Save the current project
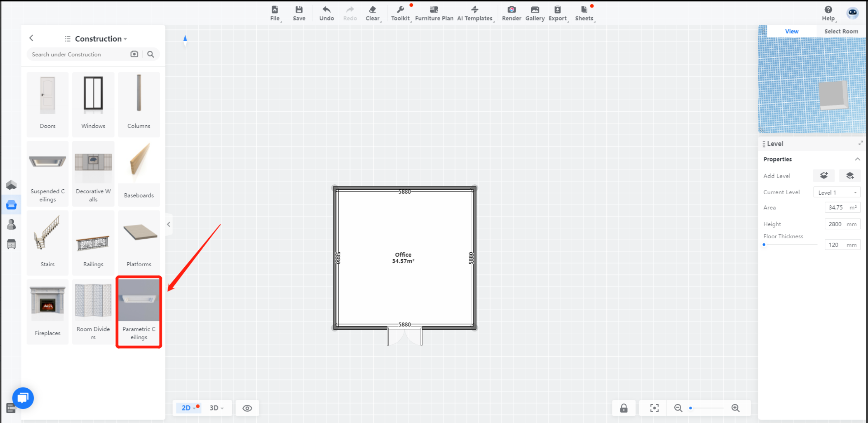868x423 pixels. pos(299,13)
